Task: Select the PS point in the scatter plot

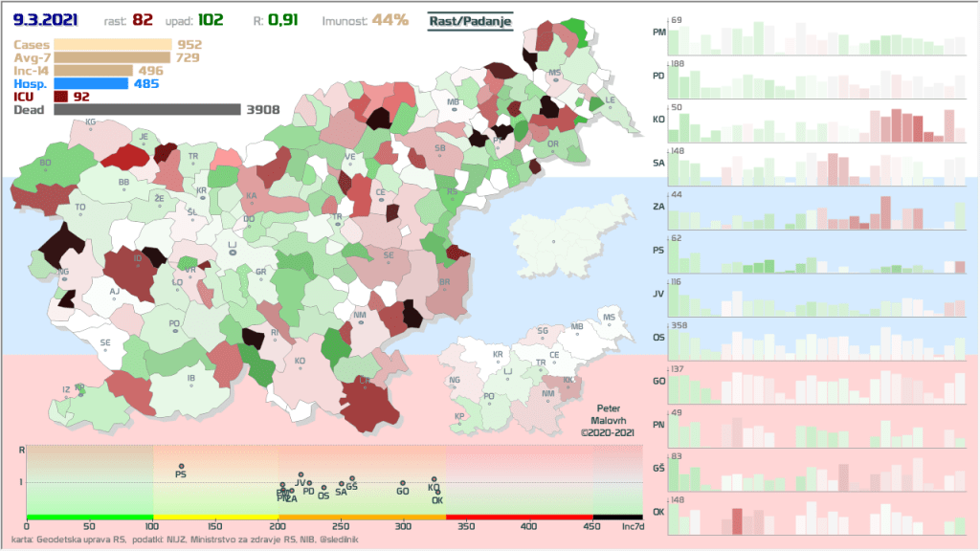Action: 180,466
